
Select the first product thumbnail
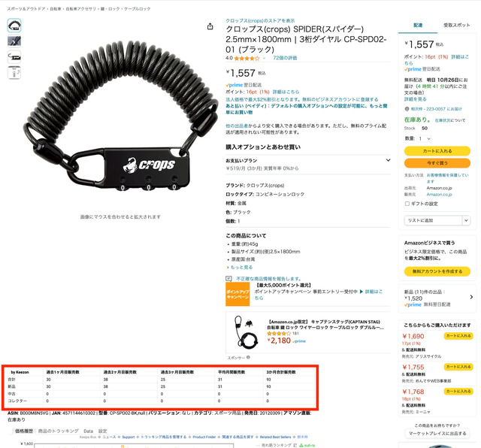click(14, 26)
